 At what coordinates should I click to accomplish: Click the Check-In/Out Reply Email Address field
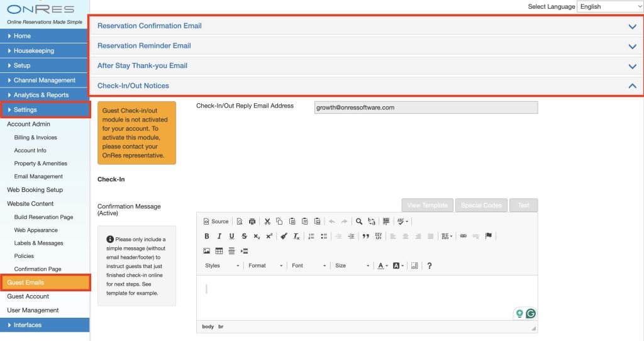426,108
